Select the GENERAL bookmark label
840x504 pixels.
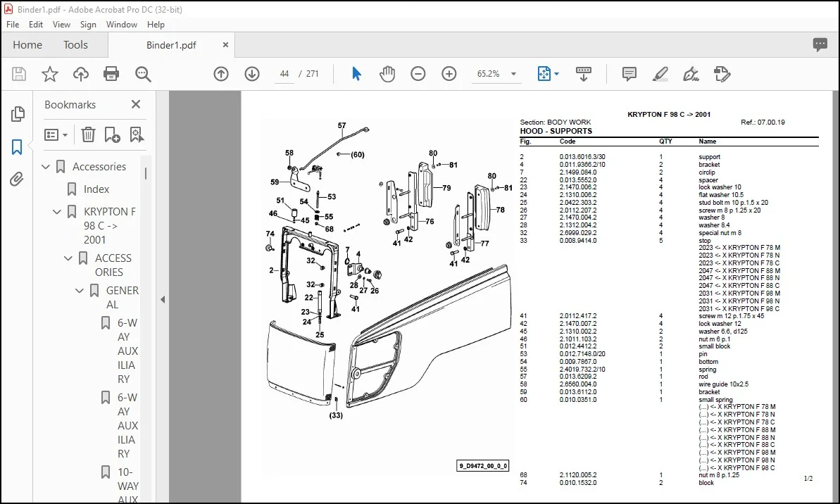pos(122,297)
